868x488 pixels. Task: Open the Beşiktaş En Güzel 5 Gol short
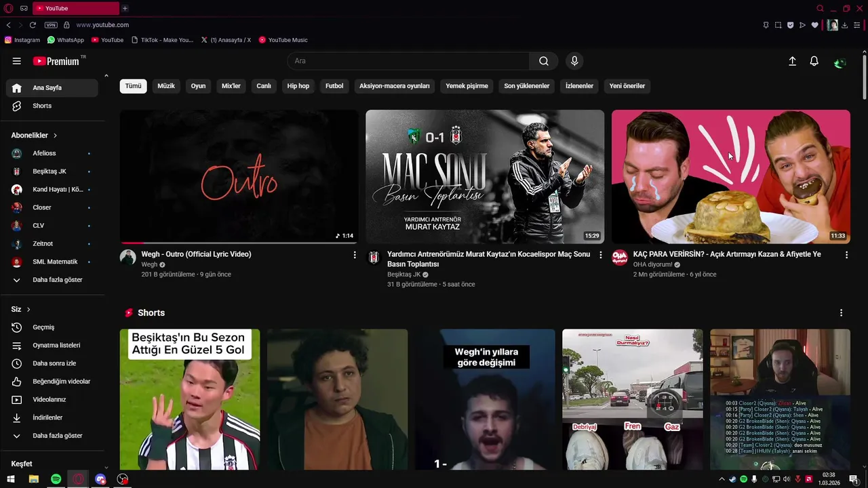tap(190, 399)
